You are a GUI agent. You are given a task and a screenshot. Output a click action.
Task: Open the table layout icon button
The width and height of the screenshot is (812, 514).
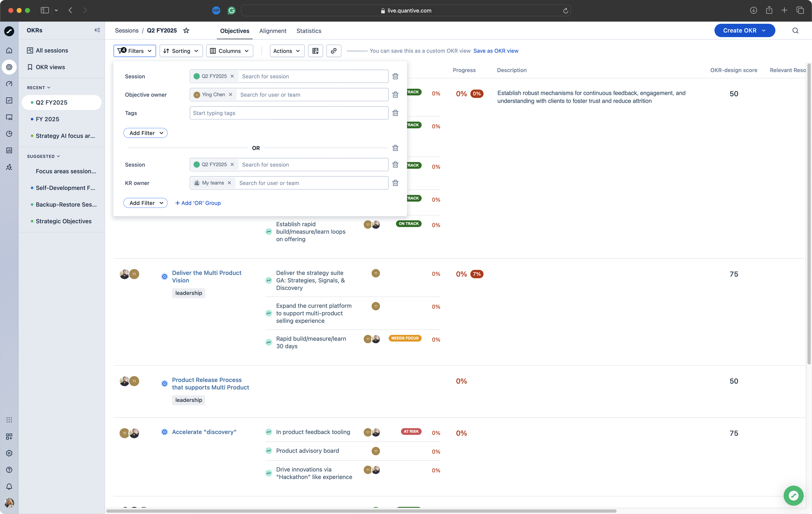point(315,51)
